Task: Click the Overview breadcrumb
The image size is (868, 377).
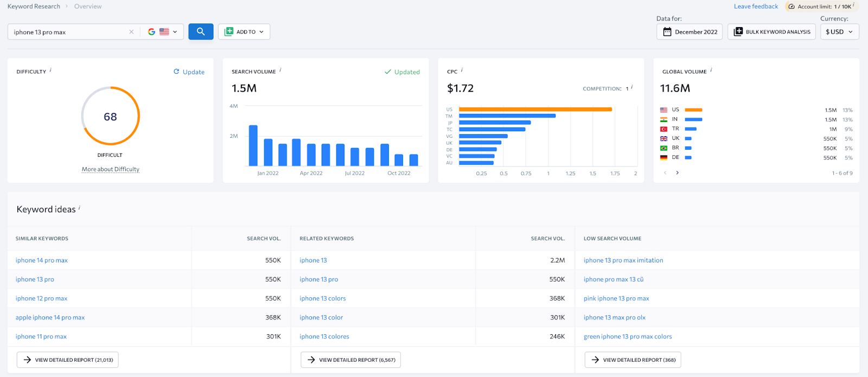Action: pos(88,7)
